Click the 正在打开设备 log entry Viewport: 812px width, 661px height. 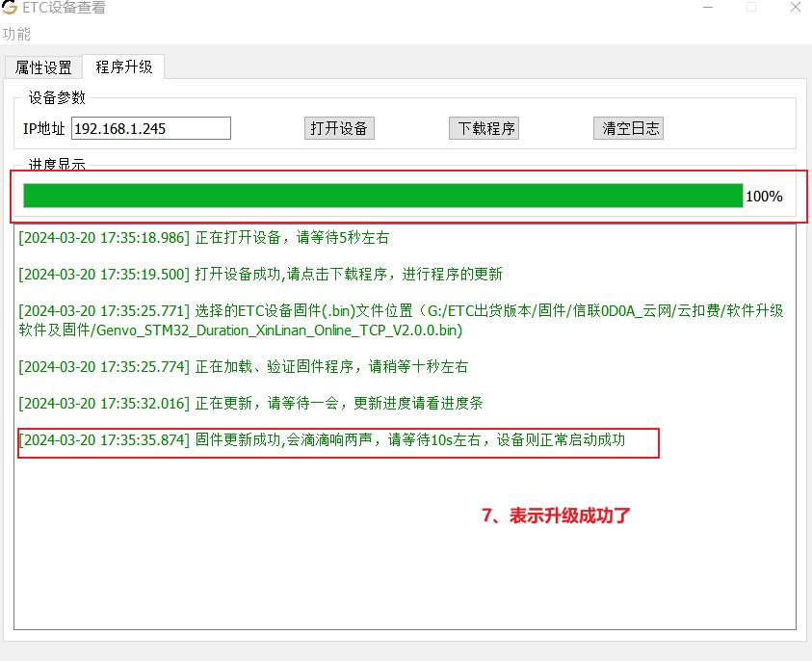coord(203,238)
